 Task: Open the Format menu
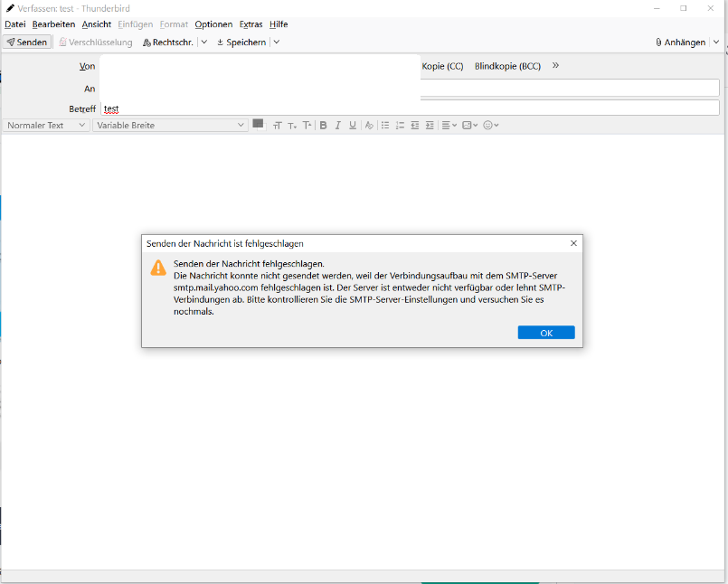(174, 24)
